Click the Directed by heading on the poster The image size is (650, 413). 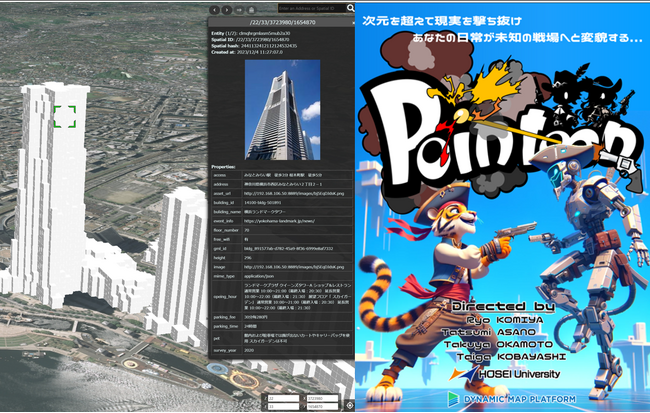[503, 306]
